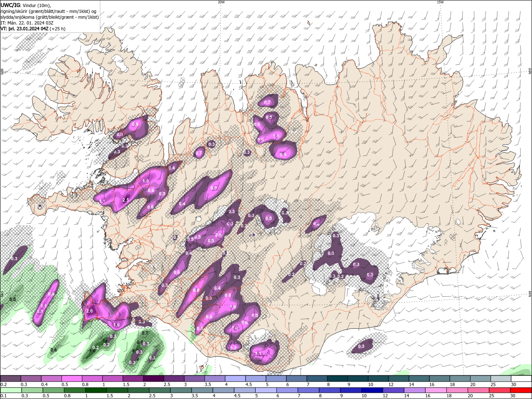
Task: Click the '10' label under the top legend
Action: coord(370,384)
